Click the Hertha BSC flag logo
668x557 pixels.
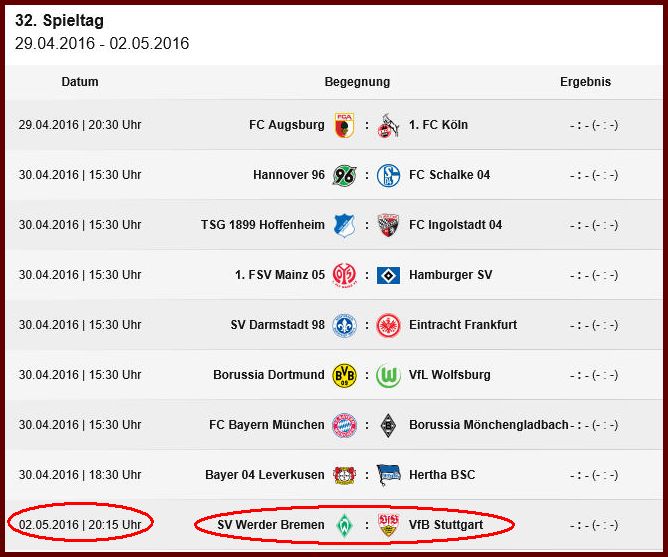388,475
